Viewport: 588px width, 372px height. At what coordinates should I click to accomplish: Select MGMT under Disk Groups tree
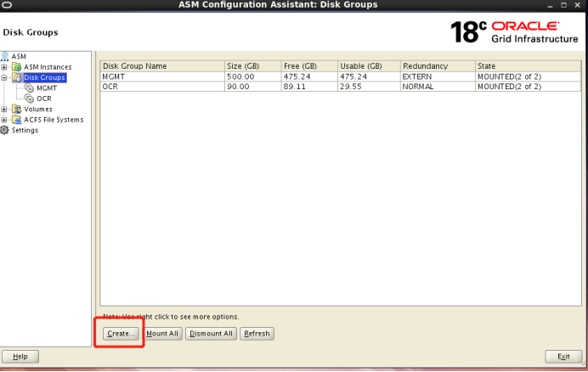point(47,88)
